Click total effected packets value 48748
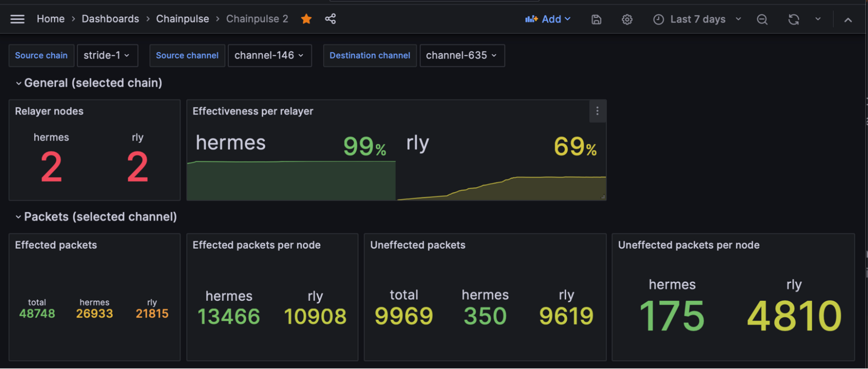This screenshot has height=369, width=868. coord(37,314)
